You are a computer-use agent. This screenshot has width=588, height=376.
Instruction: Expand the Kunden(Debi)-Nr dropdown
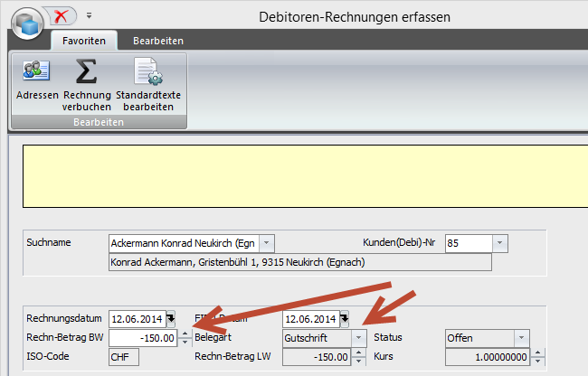pos(500,243)
